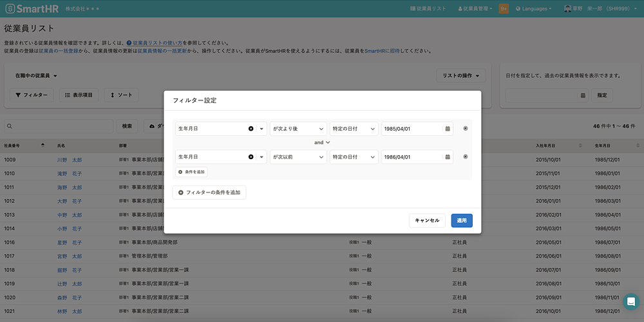
Task: Open calendar picker for 1985/04/01 date
Action: coord(448,129)
